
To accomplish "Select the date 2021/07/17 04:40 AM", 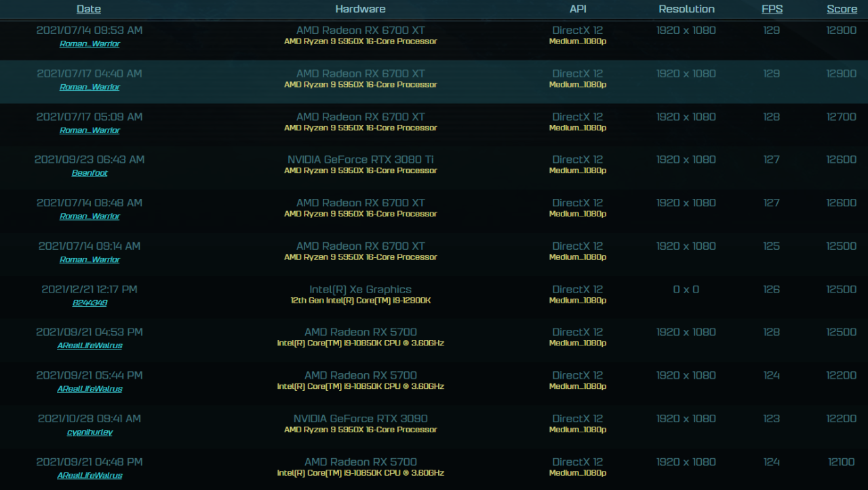I will tap(90, 73).
